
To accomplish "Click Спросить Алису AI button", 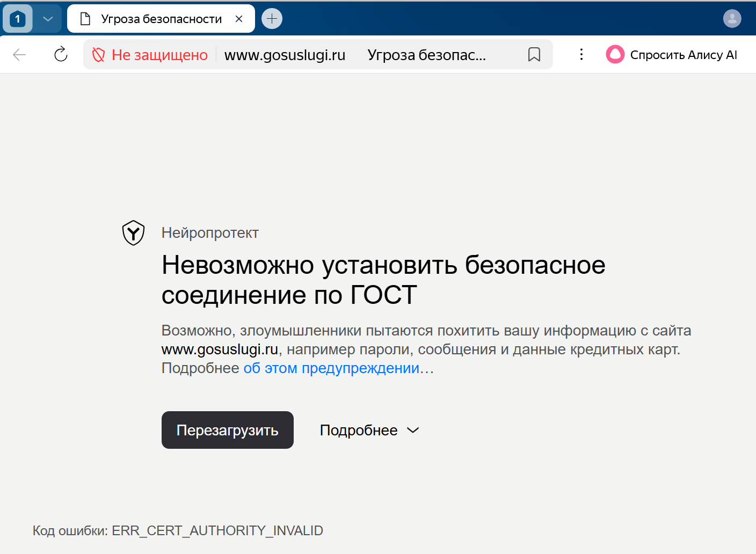I will (672, 54).
